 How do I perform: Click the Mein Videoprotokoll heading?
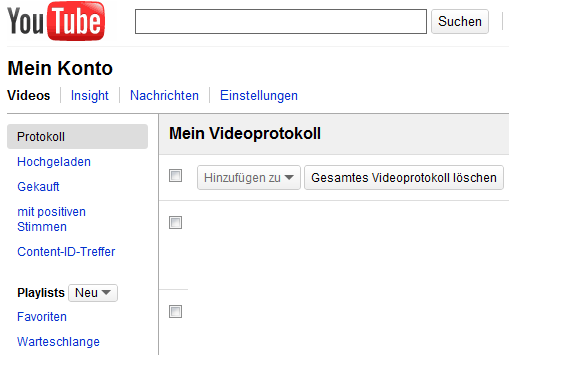coord(245,133)
